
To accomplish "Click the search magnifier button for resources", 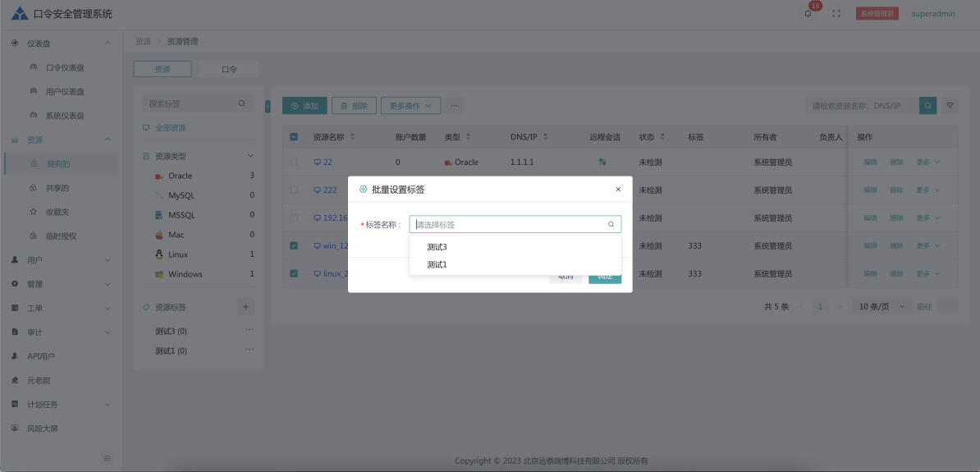I will coord(927,106).
